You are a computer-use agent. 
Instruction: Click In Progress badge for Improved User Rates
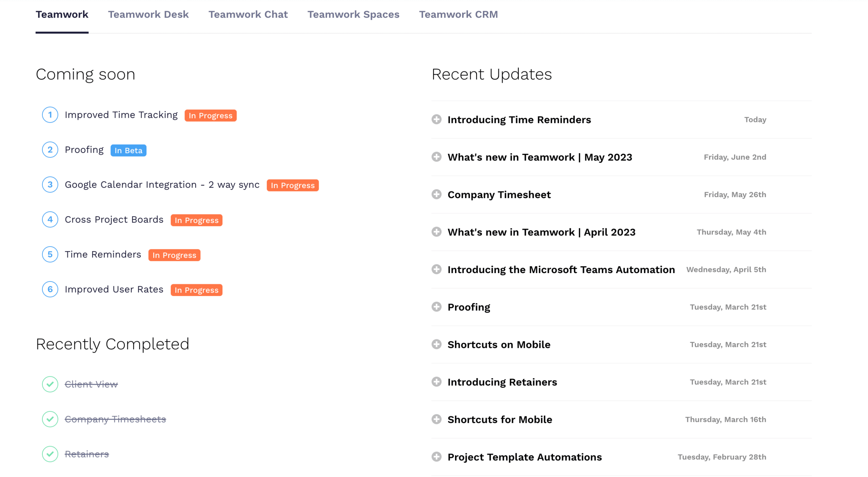196,290
